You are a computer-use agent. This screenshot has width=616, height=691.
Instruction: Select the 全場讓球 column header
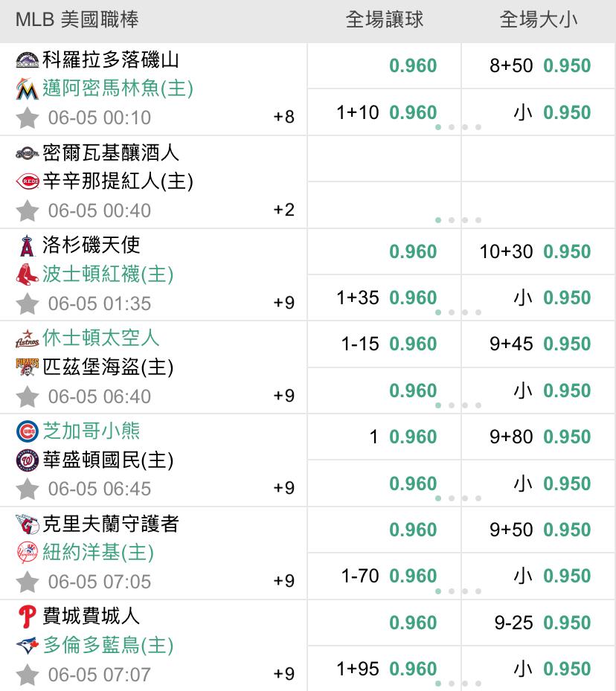tap(384, 20)
